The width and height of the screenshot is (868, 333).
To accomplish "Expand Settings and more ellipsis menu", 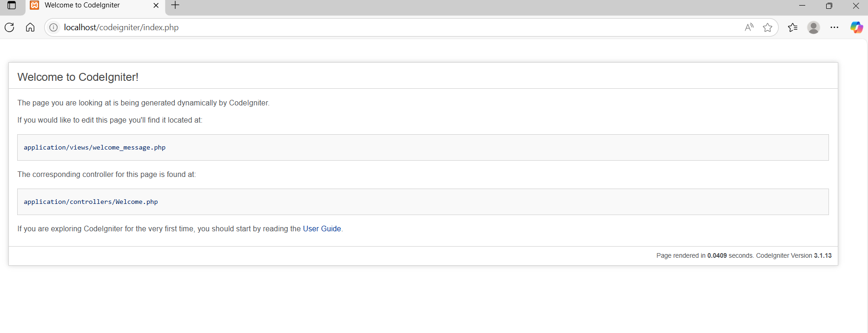I will coord(835,27).
